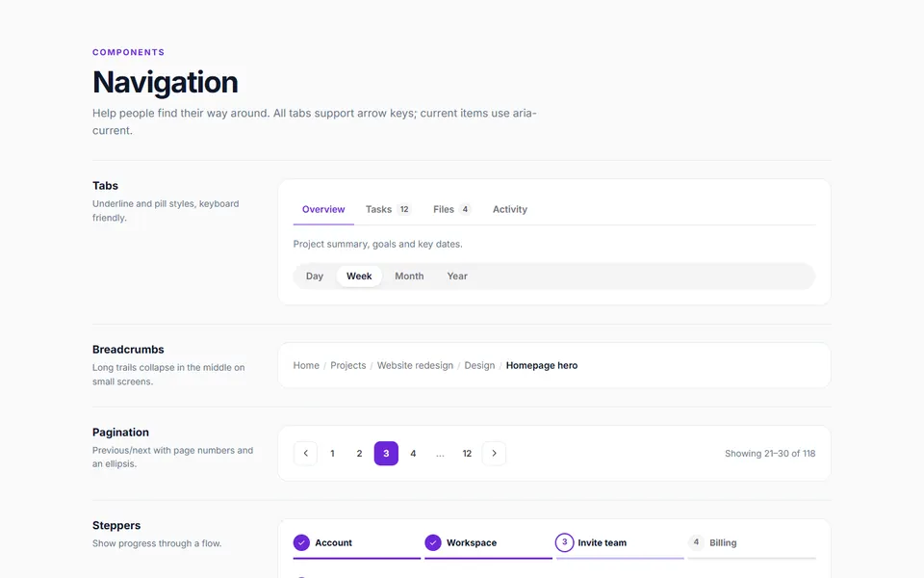
Task: Open the Home breadcrumb link
Action: 306,366
